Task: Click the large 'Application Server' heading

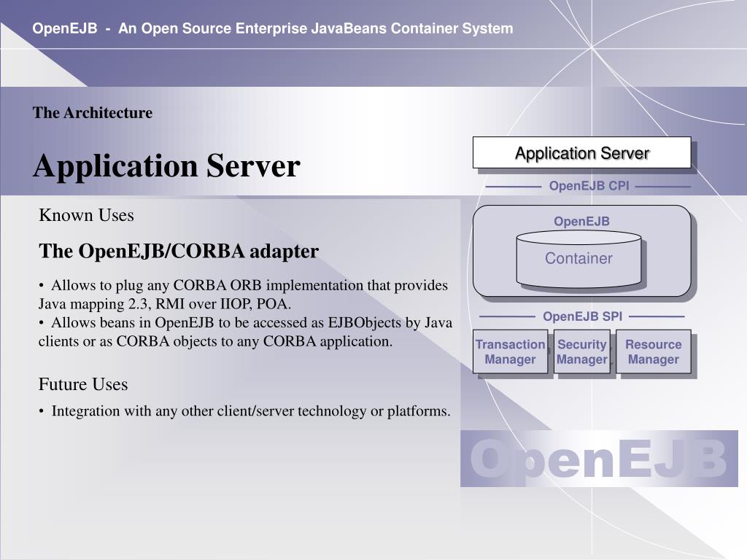Action: pyautogui.click(x=167, y=166)
